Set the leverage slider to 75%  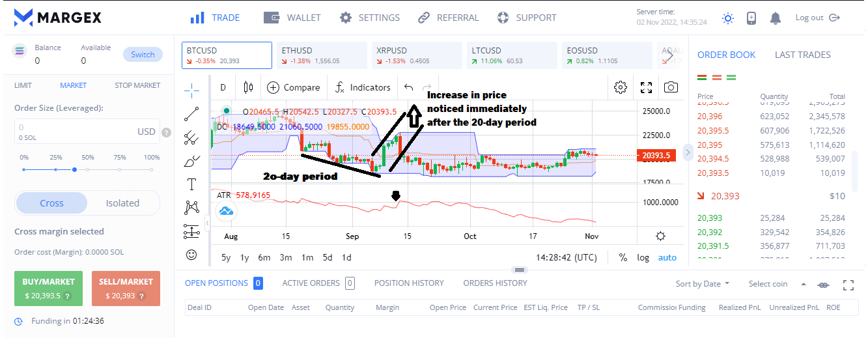[x=120, y=169]
